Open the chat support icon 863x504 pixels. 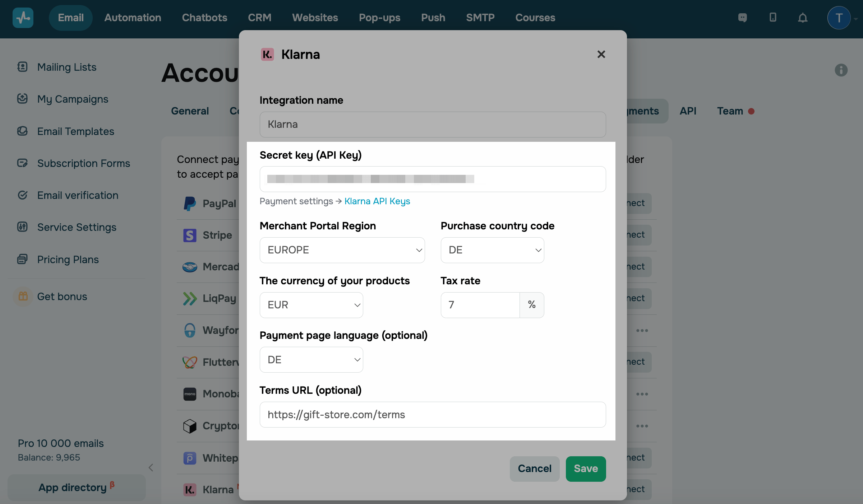point(742,18)
